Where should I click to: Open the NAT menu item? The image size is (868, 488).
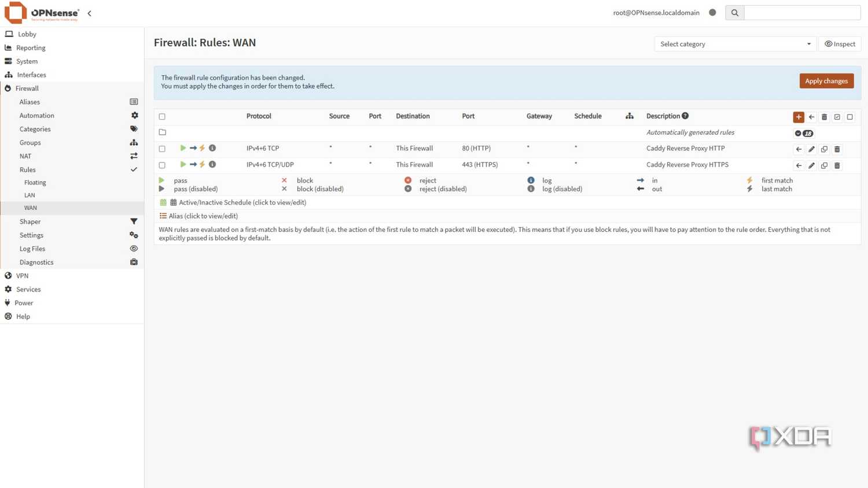[x=72, y=156]
